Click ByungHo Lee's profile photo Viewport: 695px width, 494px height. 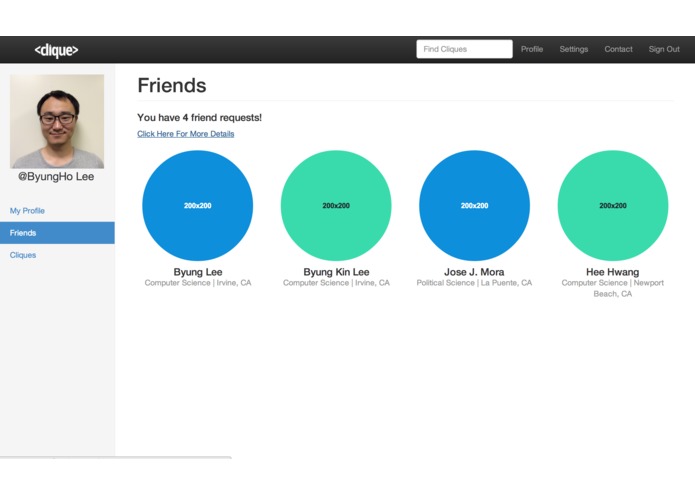[x=57, y=121]
